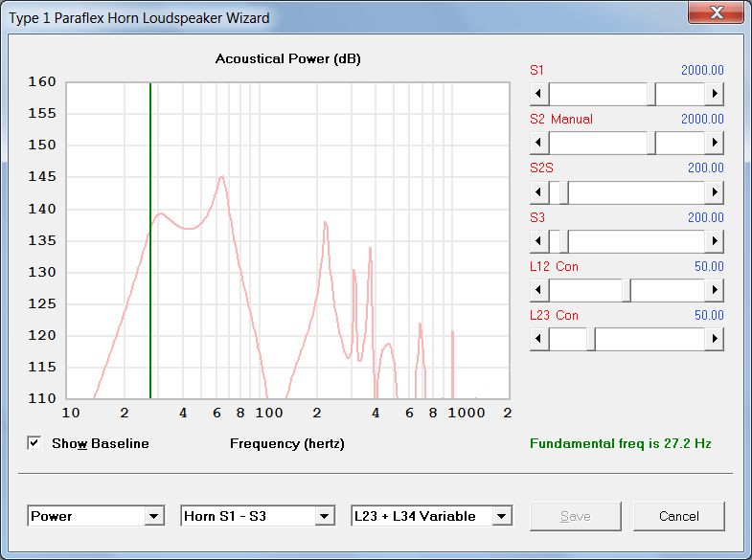Screen dimensions: 752x560
Task: Click the L23 Con label
Action: tap(554, 315)
